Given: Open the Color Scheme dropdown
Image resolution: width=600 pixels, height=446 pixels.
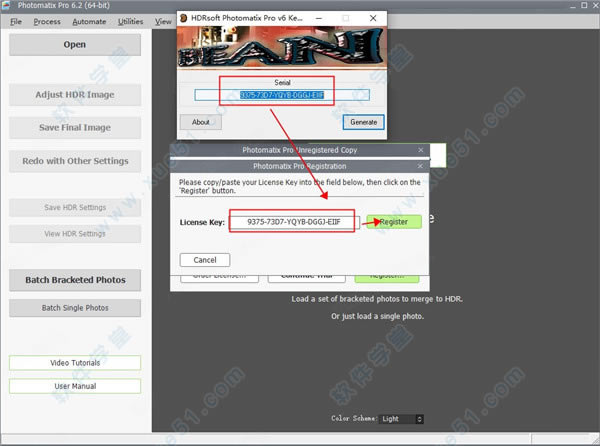Looking at the screenshot, I should (402, 419).
